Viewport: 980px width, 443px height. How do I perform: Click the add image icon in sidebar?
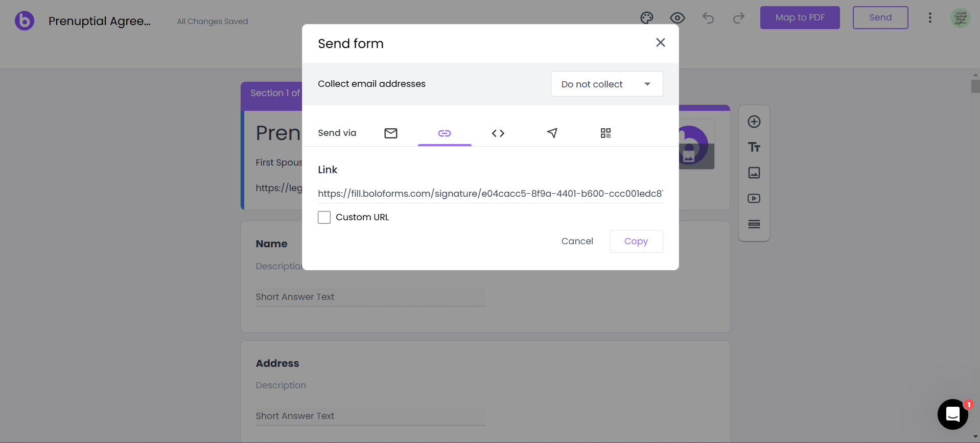[754, 173]
